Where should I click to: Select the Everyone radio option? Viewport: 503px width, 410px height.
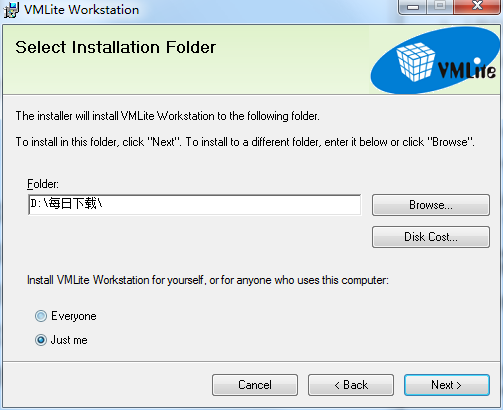[41, 316]
